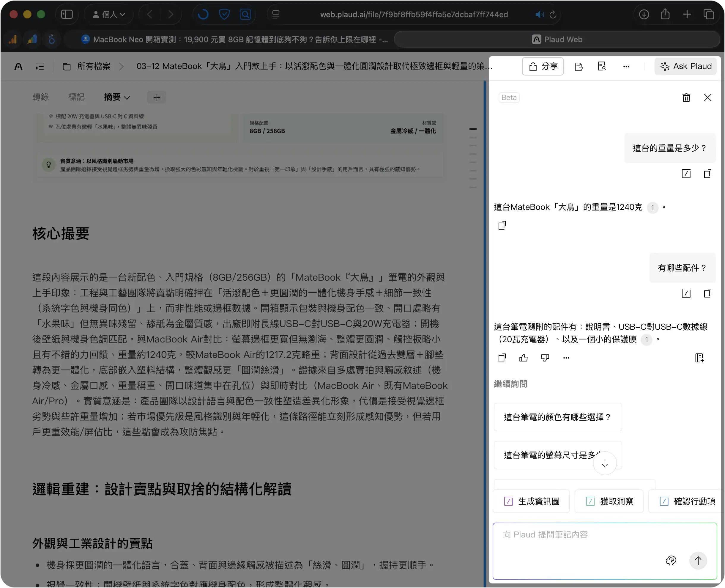Click Safari share icon in toolbar
725x588 pixels.
click(x=665, y=14)
